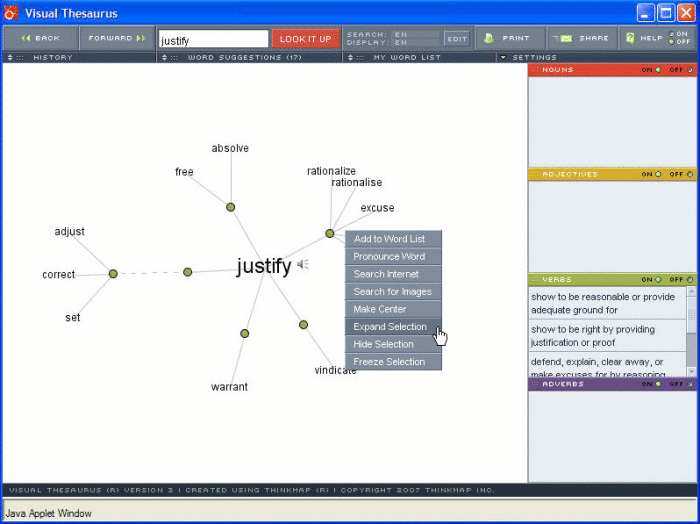
Task: Click the word 'correct' in the map
Action: [58, 274]
